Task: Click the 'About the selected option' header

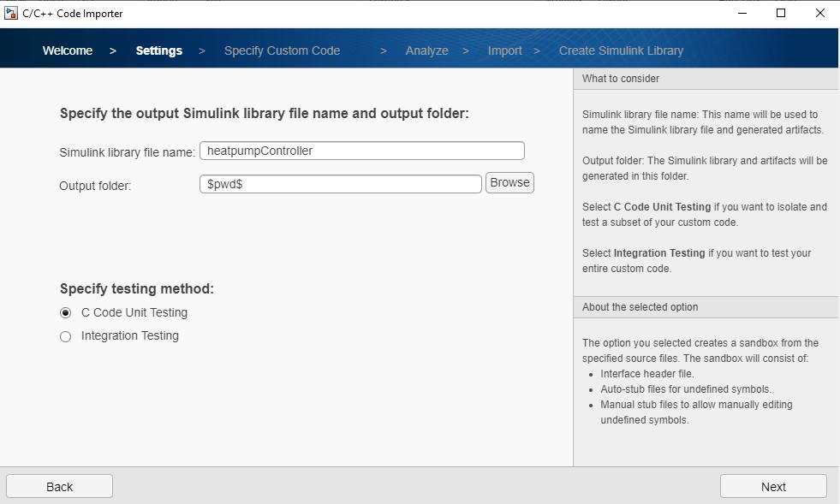Action: [x=706, y=307]
